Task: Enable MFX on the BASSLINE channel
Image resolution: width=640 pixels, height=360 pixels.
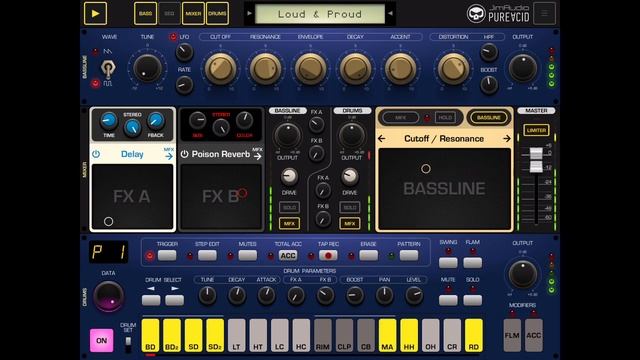Action: pyautogui.click(x=289, y=224)
